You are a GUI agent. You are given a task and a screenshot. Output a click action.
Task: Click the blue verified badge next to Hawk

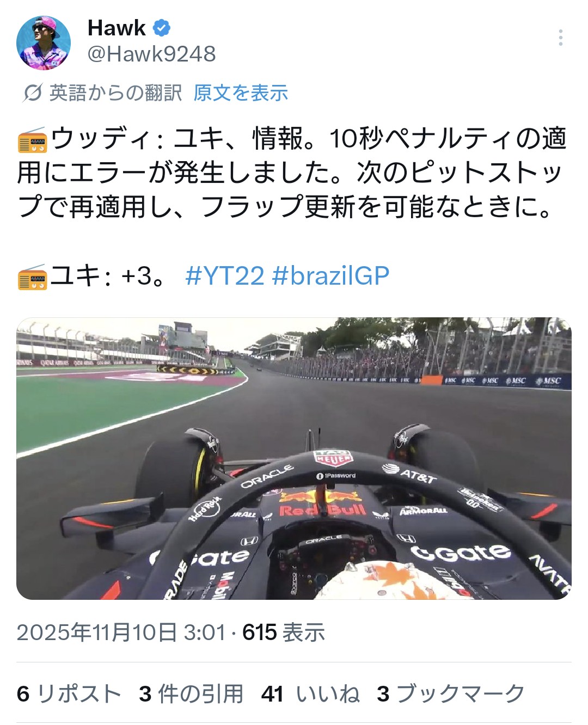(x=162, y=27)
